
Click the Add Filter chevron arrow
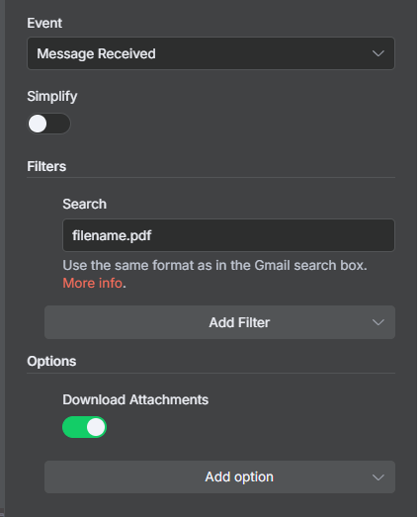(378, 322)
